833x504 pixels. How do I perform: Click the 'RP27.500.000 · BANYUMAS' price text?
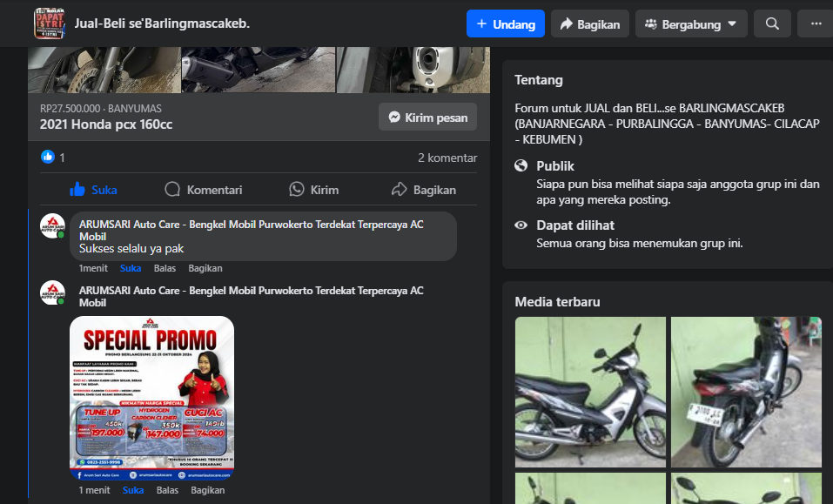(100, 108)
